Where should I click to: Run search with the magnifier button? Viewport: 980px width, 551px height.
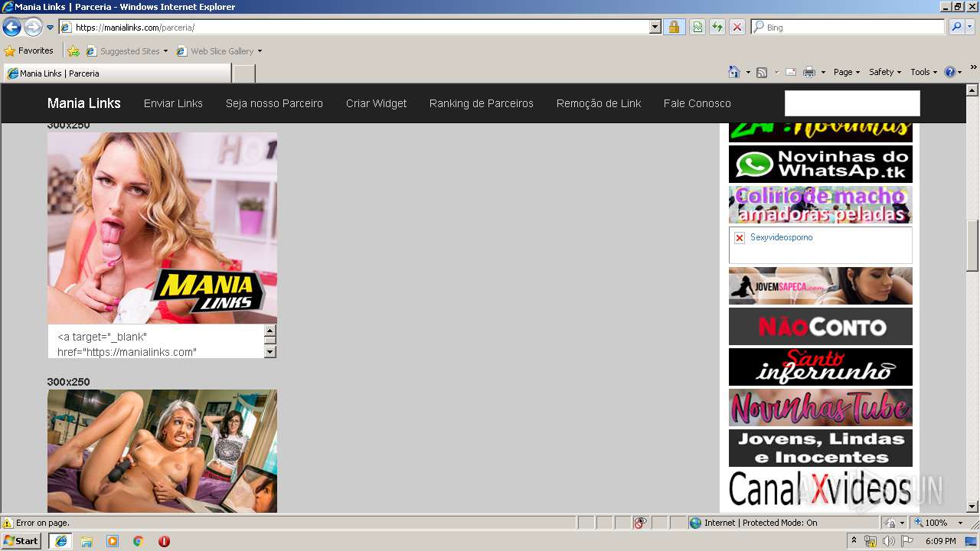point(955,28)
